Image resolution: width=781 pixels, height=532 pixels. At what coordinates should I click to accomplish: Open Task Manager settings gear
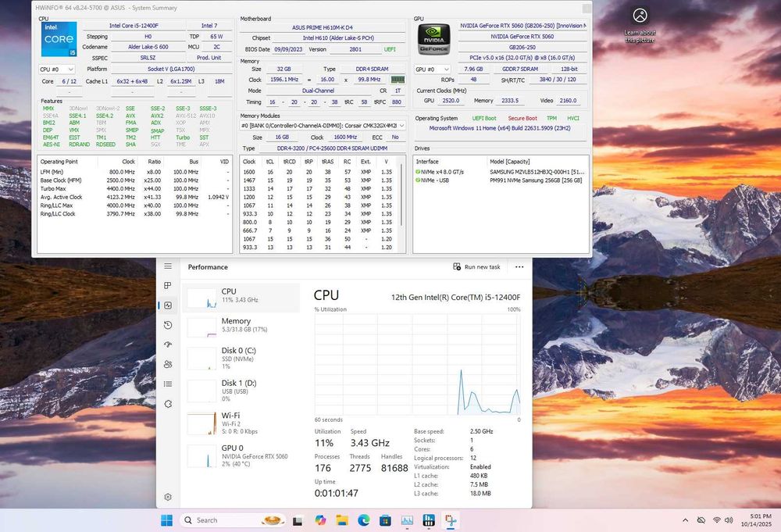point(168,497)
